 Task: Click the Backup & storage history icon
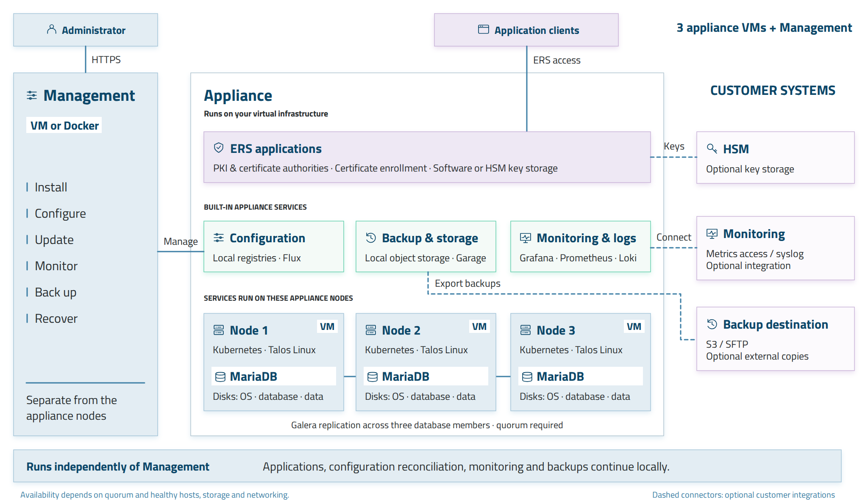pyautogui.click(x=371, y=238)
